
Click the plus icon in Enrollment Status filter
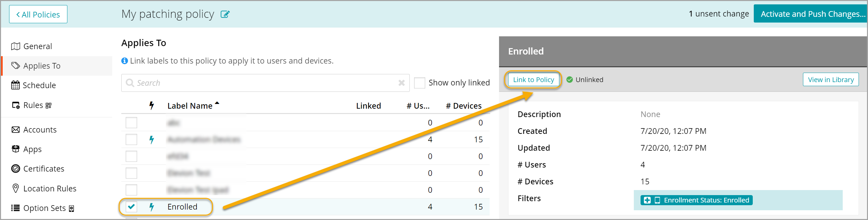click(647, 200)
